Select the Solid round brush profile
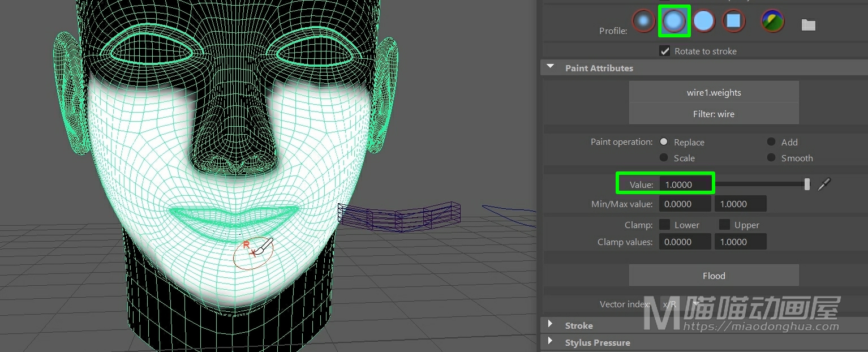The width and height of the screenshot is (868, 352). (703, 22)
